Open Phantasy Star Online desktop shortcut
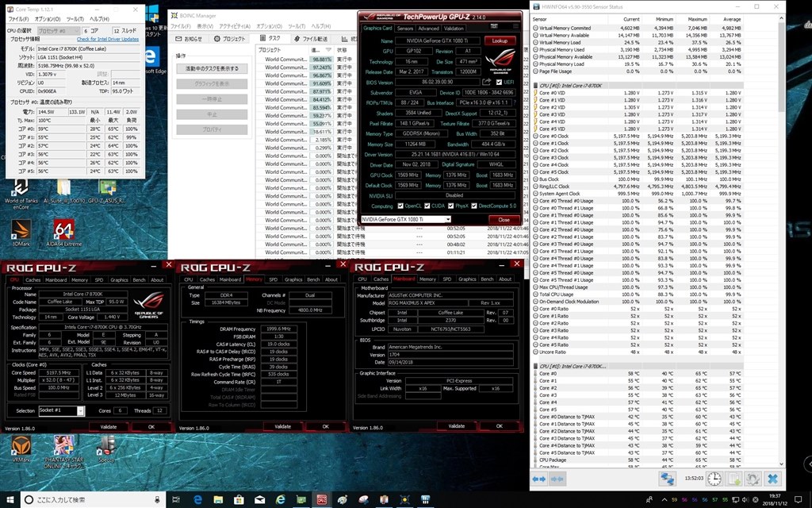Screen dimensions: 812x508 click(63, 451)
